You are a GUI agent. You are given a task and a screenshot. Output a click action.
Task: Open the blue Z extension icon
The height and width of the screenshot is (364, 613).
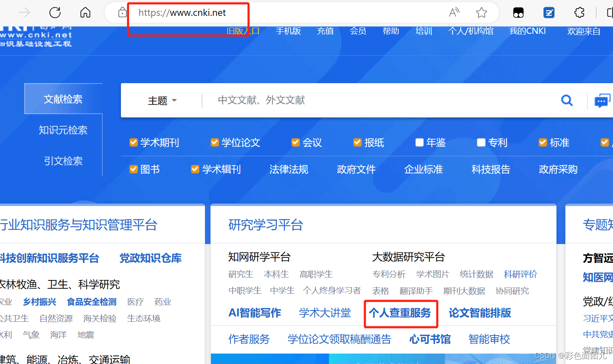pyautogui.click(x=549, y=13)
